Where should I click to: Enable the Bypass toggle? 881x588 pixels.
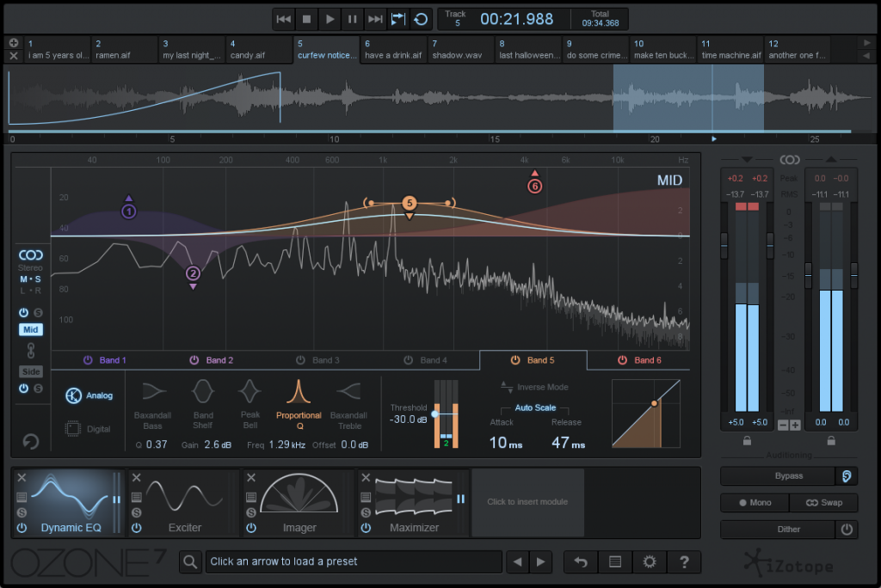(777, 475)
